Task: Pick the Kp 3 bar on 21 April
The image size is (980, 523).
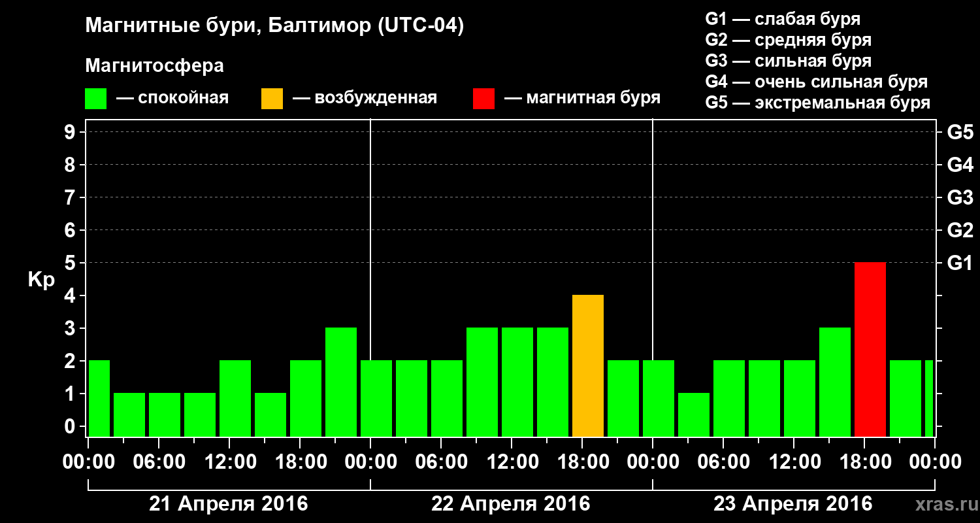Action: click(x=341, y=382)
